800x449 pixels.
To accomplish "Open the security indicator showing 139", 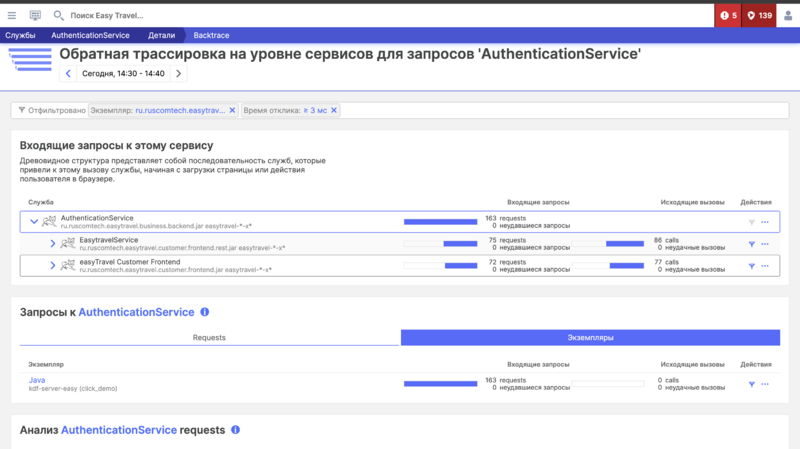I will tap(759, 15).
